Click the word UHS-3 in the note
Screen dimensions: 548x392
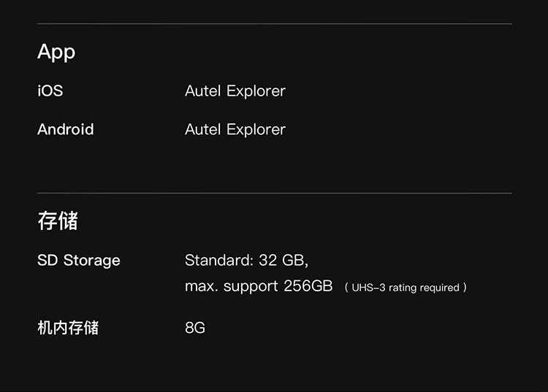(368, 288)
